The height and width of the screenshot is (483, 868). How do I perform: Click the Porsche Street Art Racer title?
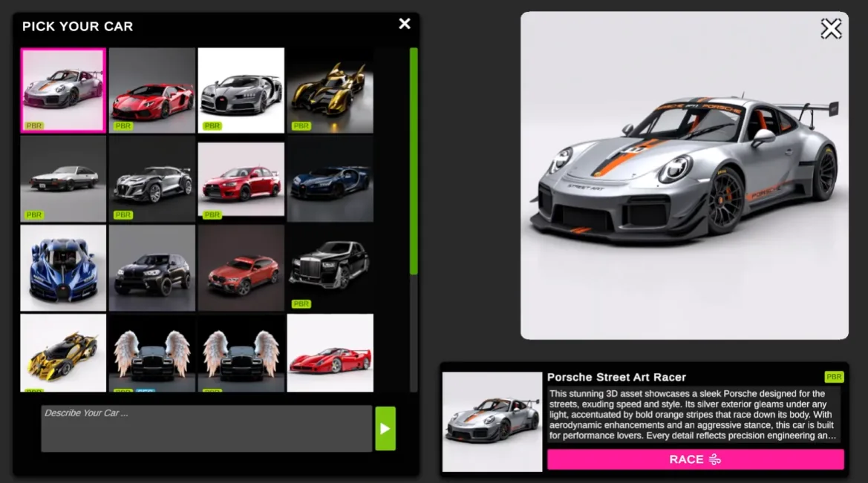[x=617, y=378]
